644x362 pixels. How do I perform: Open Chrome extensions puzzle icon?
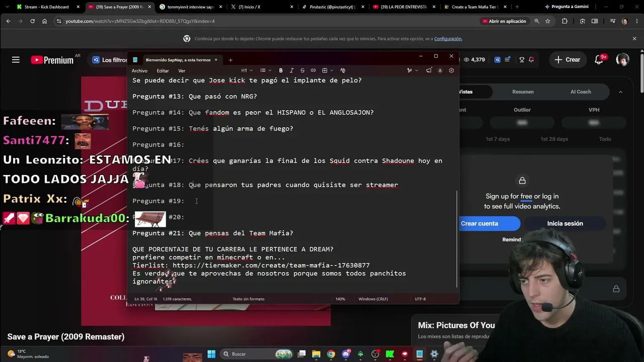pos(565,21)
